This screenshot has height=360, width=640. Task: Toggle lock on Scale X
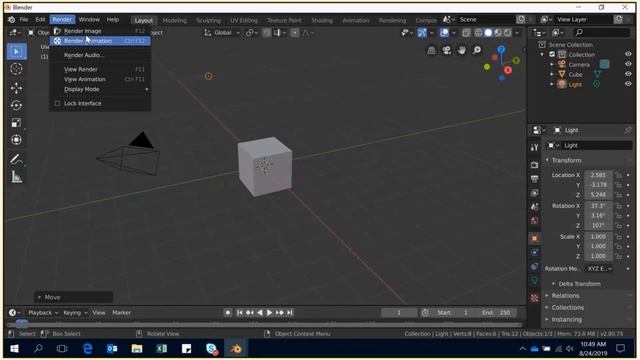(618, 237)
